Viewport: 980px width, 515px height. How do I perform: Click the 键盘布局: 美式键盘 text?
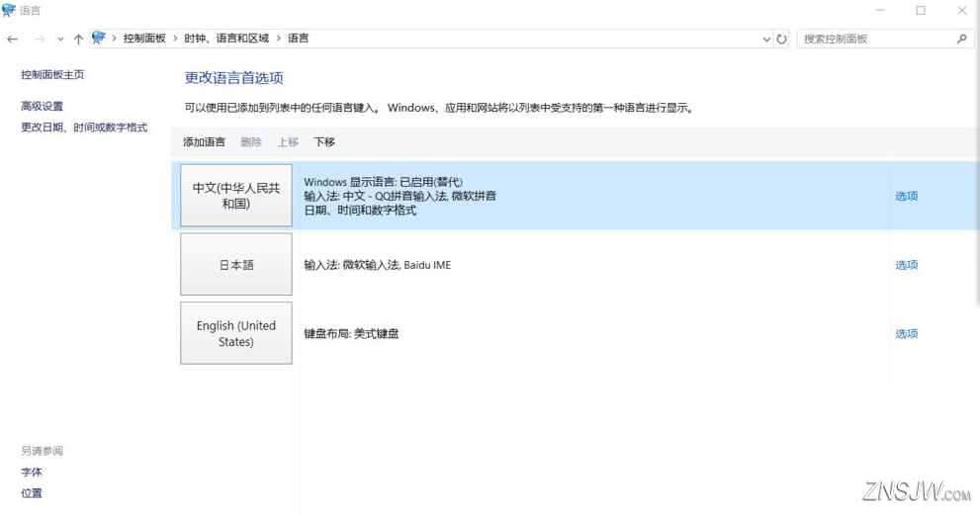(x=351, y=334)
